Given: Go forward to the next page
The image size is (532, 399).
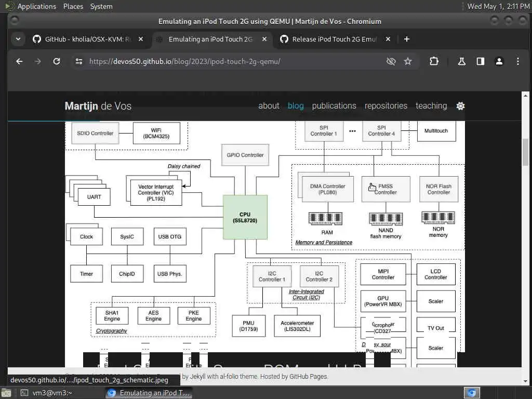Looking at the screenshot, I should pos(38,61).
